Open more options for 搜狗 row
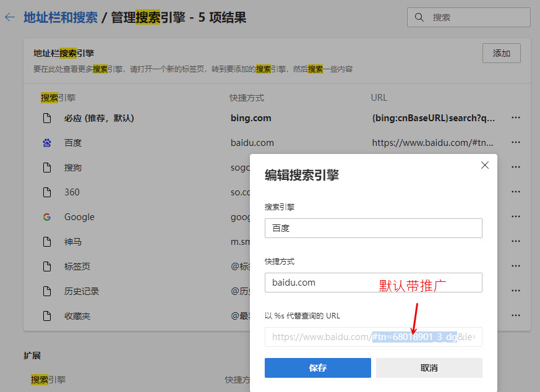The width and height of the screenshot is (540, 392). click(x=515, y=167)
